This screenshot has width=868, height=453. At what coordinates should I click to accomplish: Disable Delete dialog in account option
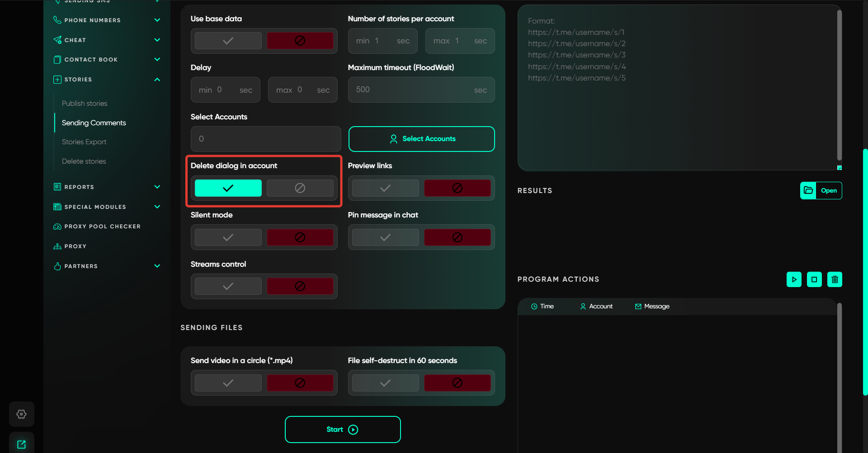coord(300,188)
